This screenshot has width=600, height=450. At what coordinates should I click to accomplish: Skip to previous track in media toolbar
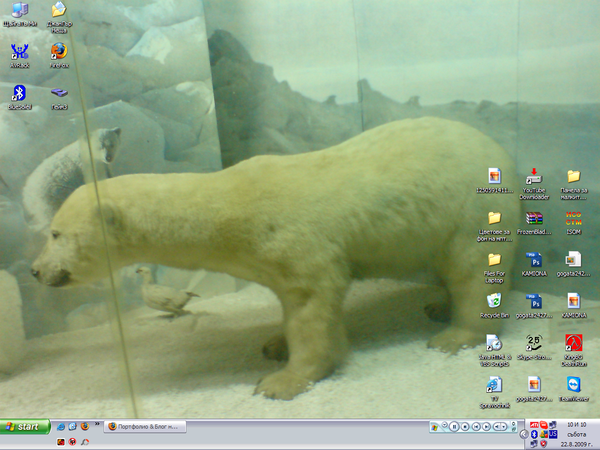click(x=476, y=426)
